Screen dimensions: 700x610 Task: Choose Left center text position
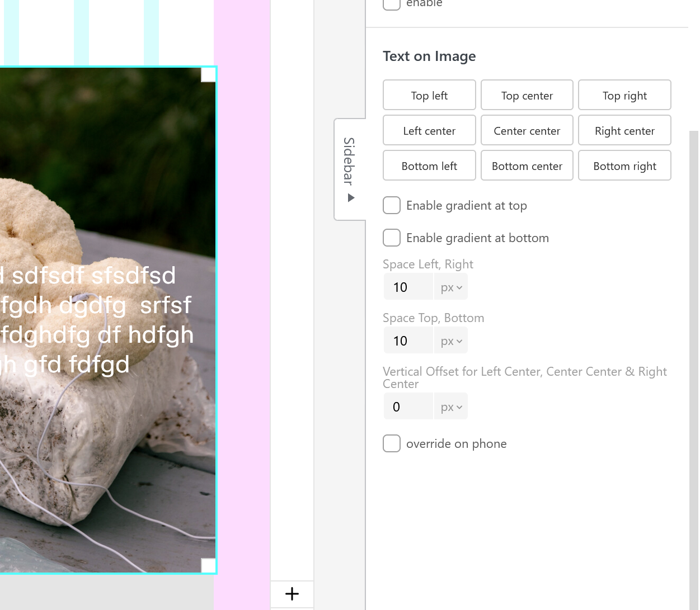(x=429, y=131)
